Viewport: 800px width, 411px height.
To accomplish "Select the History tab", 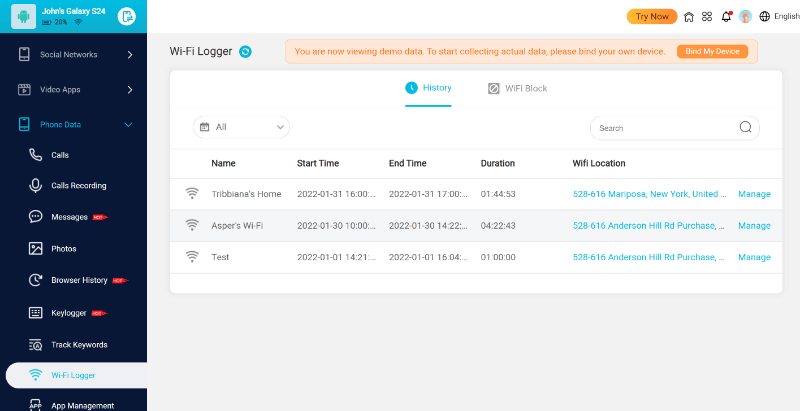I will [x=428, y=88].
